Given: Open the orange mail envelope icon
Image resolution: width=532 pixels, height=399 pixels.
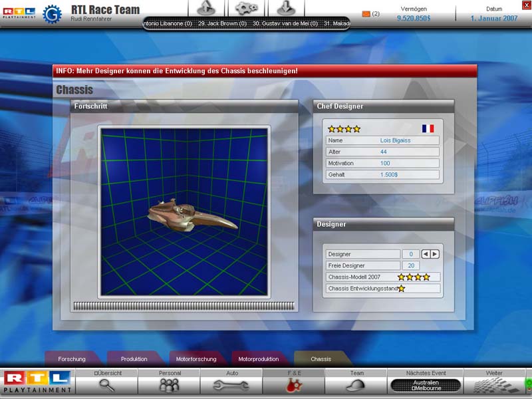Looking at the screenshot, I should click(x=366, y=14).
